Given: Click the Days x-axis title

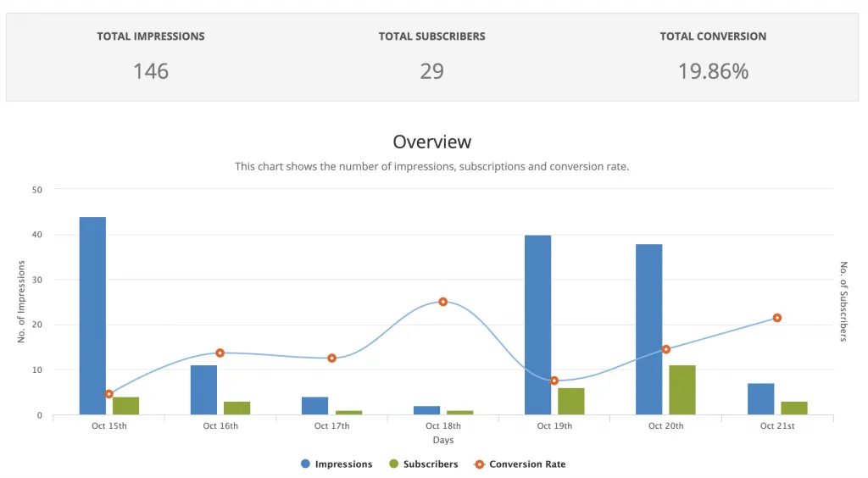Looking at the screenshot, I should coord(442,441).
